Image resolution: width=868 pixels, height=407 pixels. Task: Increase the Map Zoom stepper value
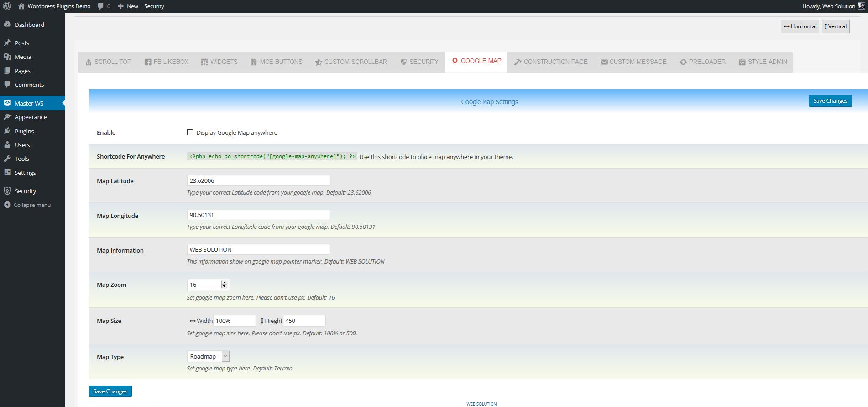pos(224,283)
